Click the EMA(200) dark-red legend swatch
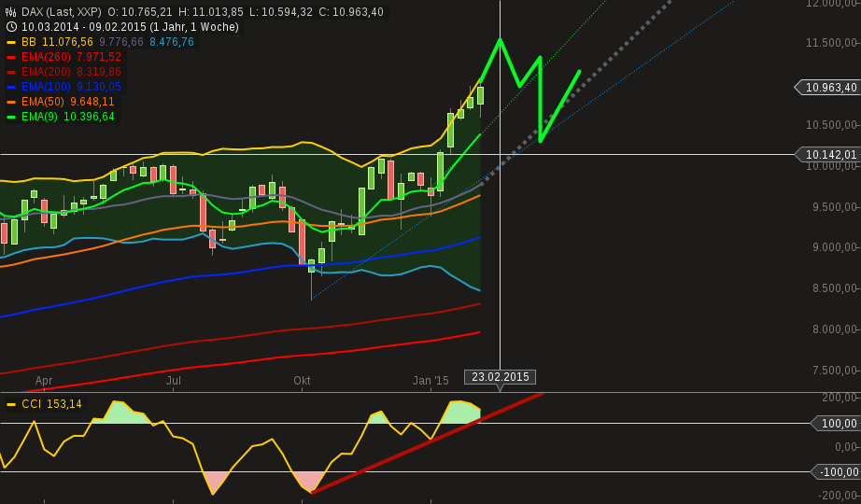Viewport: 861px width, 504px height. 11,72
